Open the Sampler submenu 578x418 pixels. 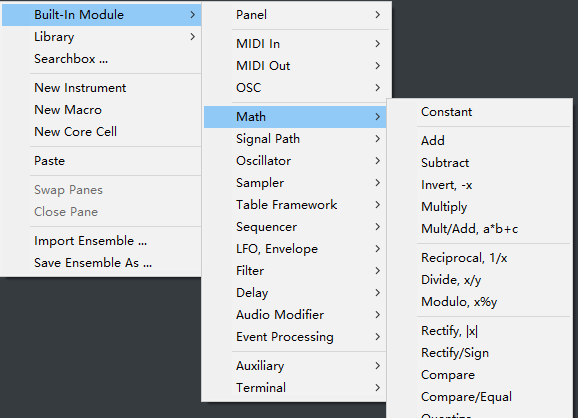295,183
